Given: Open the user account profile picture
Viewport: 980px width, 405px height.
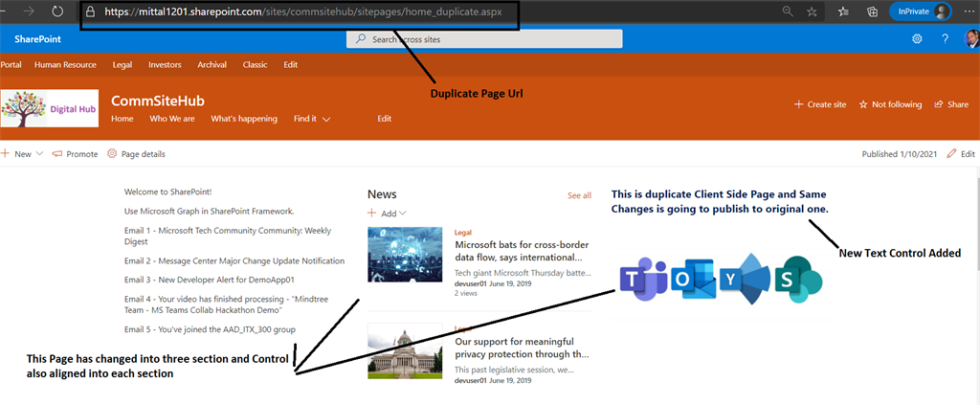Looking at the screenshot, I should [972, 38].
